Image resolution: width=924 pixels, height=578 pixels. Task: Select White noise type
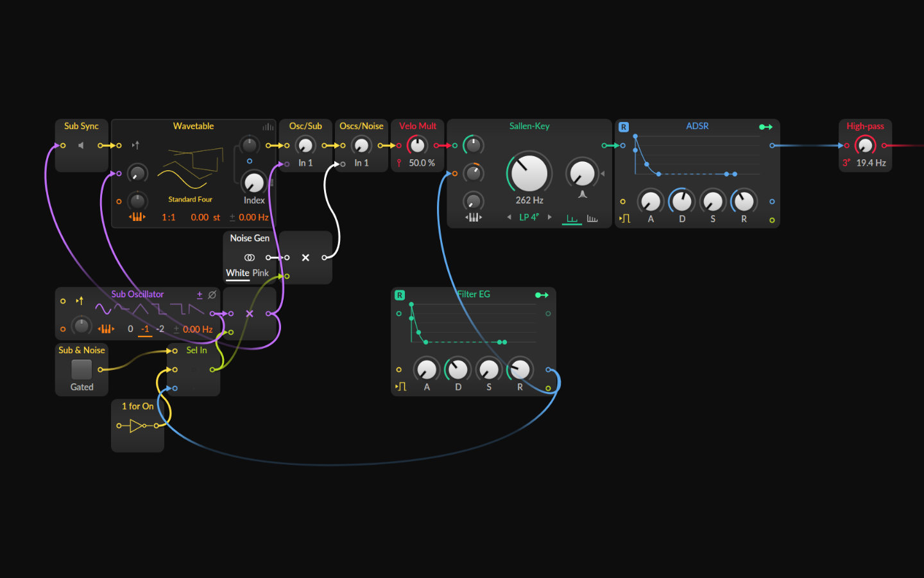237,273
